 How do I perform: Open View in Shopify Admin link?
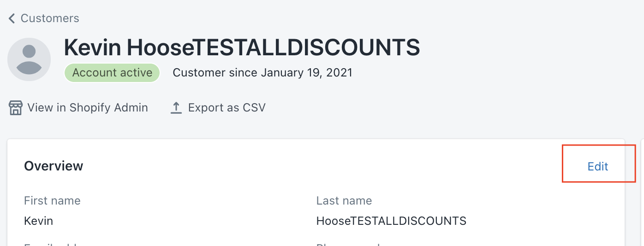(x=87, y=108)
